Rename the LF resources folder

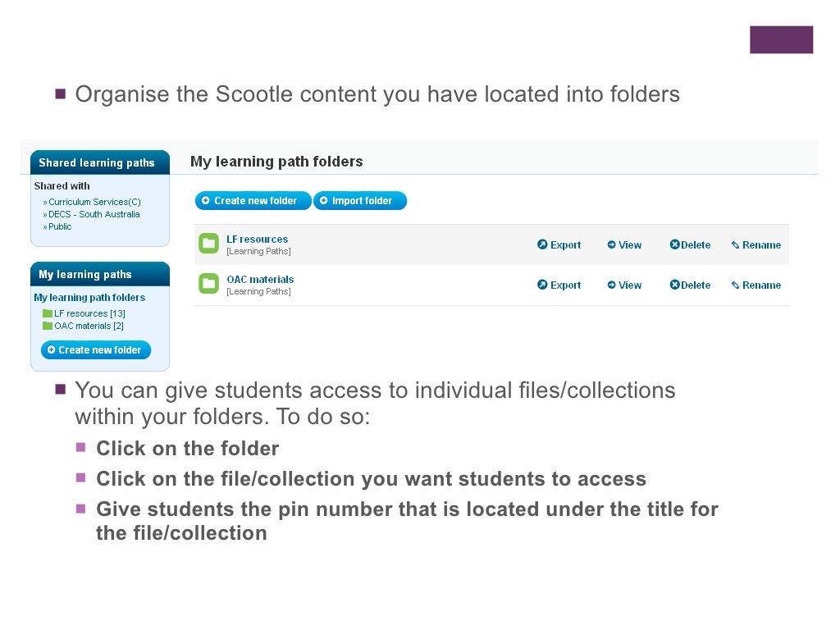[x=756, y=245]
